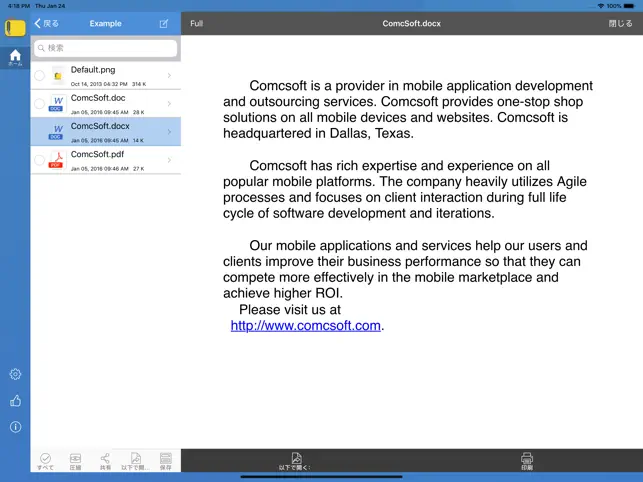This screenshot has width=643, height=482.
Task: Click the printer icon below the document
Action: pyautogui.click(x=527, y=461)
